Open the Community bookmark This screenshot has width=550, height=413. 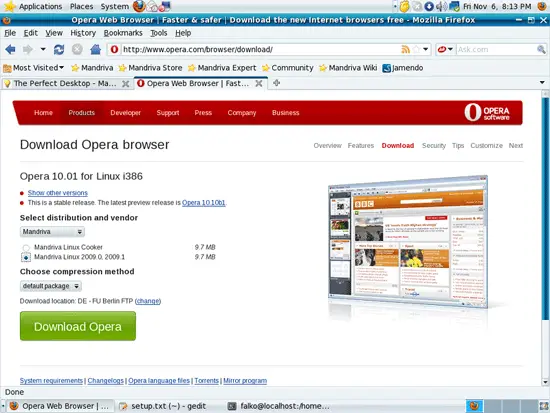tap(288, 68)
